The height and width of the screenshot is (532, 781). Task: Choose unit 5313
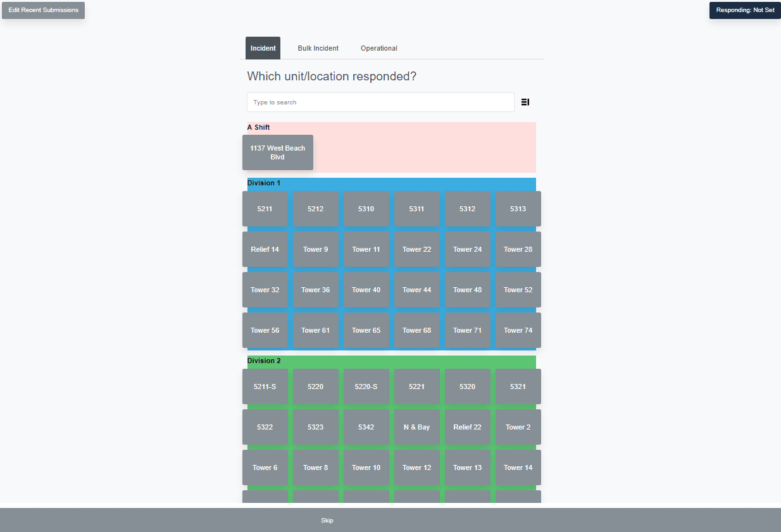pyautogui.click(x=518, y=209)
